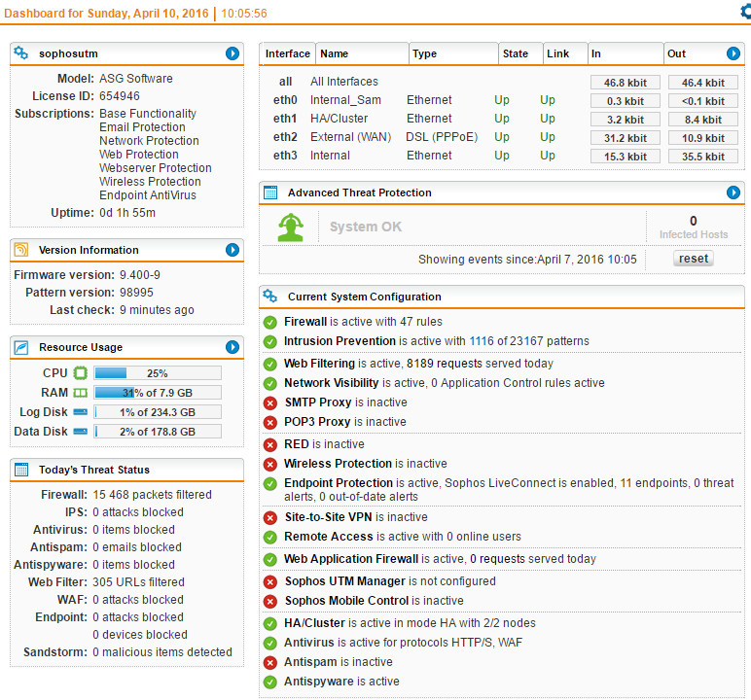751x700 pixels.
Task: Click the Interface table arrow icon
Action: click(733, 53)
